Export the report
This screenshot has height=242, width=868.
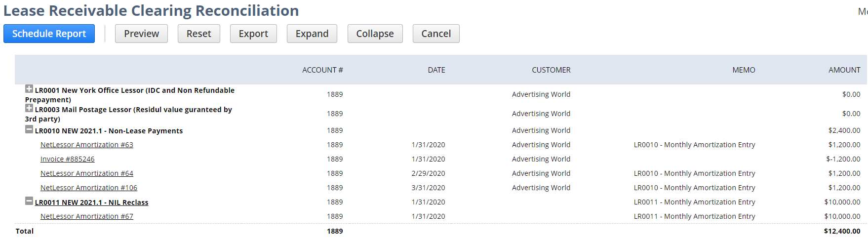click(x=253, y=34)
